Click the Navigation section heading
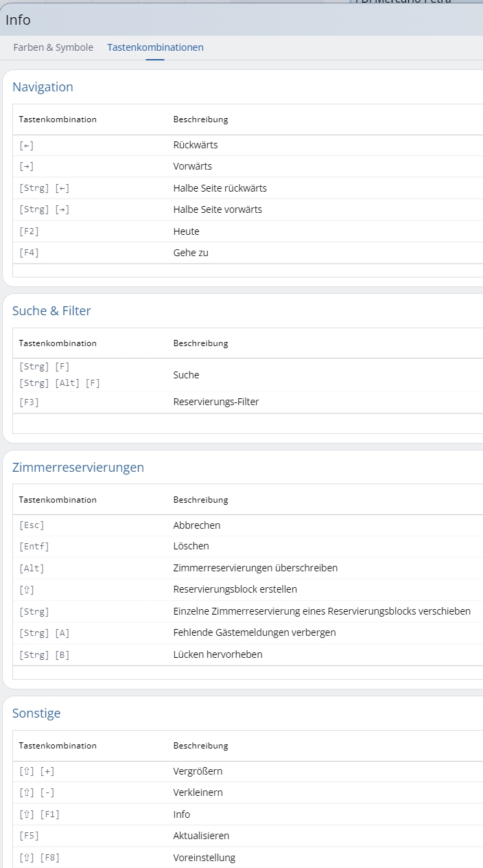 click(43, 87)
